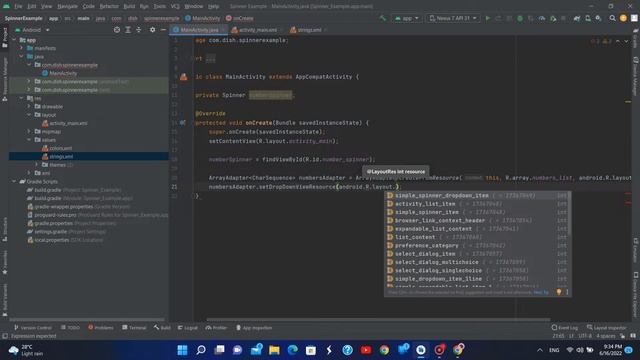This screenshot has height=360, width=640.
Task: Click the green Run app button
Action: coord(488,18)
